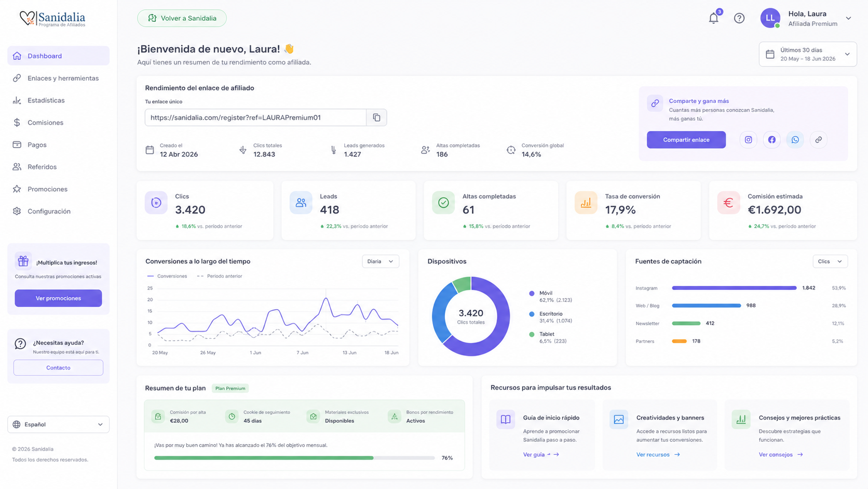Follow the Ver consejos link
Screen dimensions: 868x489
[781, 455]
